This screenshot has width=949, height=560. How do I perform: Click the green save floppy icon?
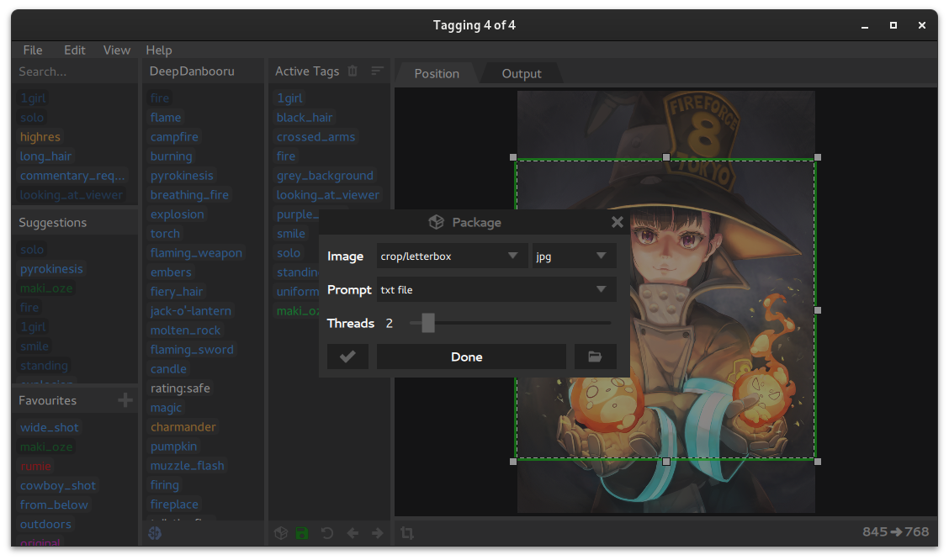302,533
